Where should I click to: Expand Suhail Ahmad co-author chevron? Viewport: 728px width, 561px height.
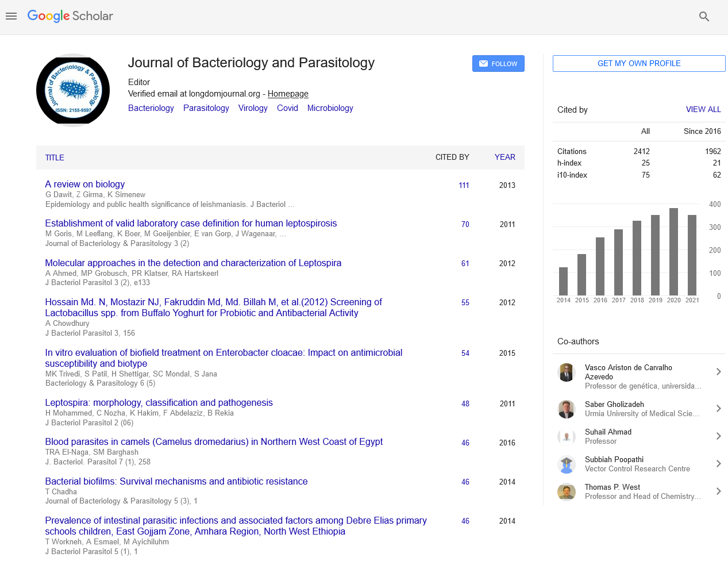(x=718, y=436)
